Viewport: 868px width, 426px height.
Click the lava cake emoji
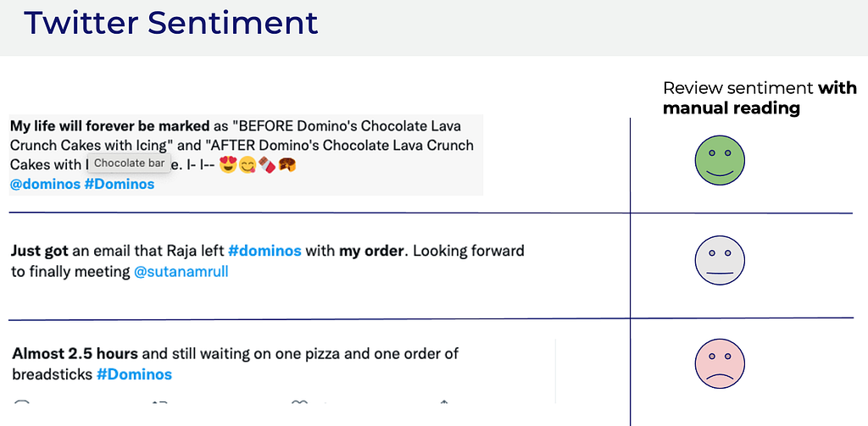click(287, 165)
